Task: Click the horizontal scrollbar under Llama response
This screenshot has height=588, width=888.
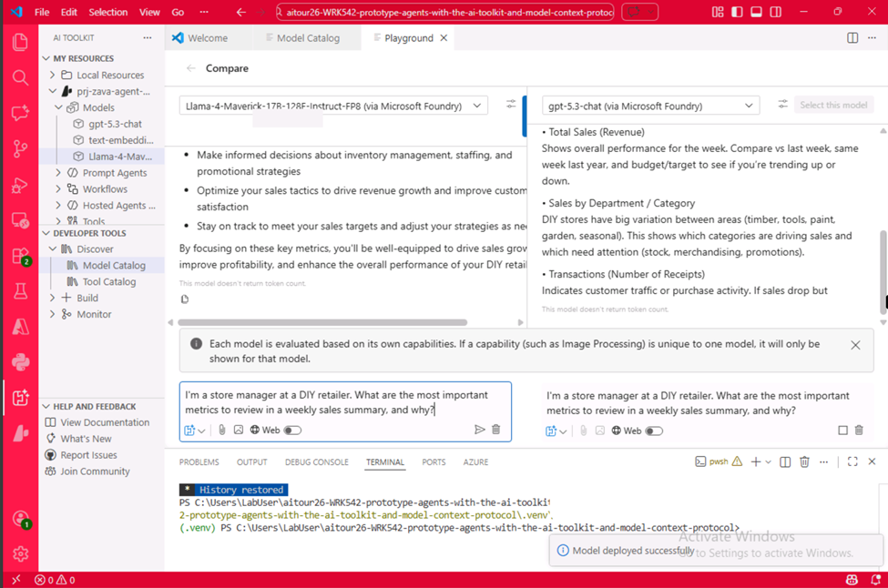Action: click(x=322, y=322)
